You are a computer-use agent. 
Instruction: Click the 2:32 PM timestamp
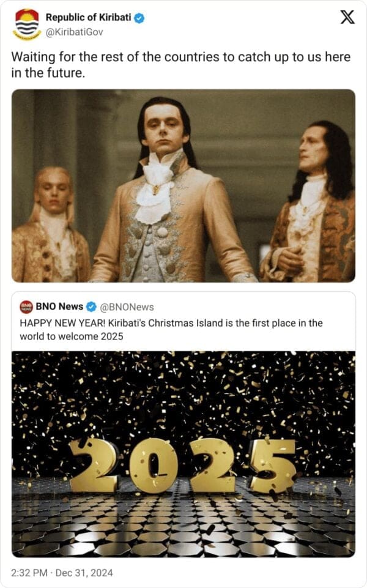(29, 573)
